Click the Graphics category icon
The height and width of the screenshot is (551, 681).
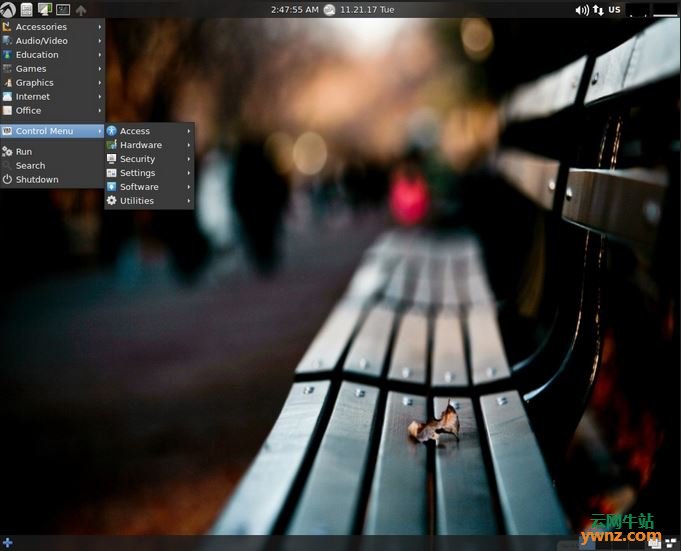click(7, 82)
